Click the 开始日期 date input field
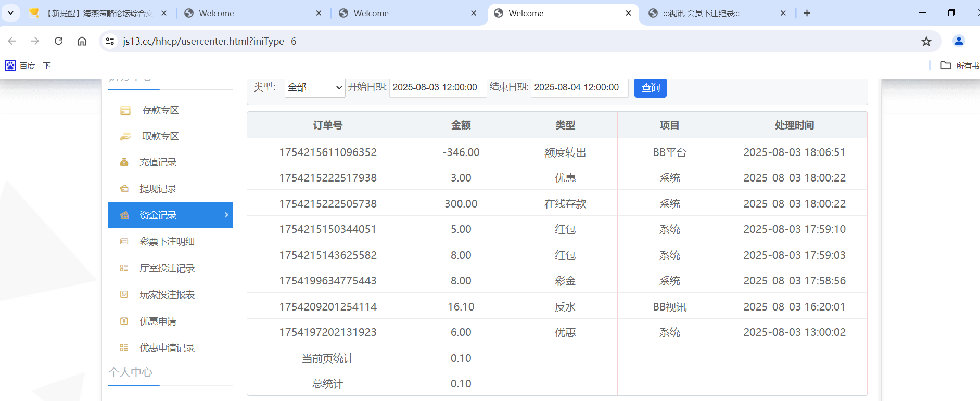The height and width of the screenshot is (401, 980). coord(437,87)
